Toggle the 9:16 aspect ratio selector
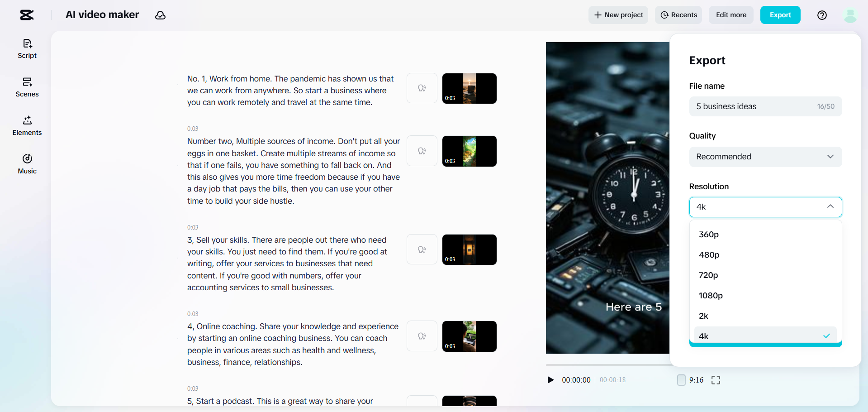 (690, 380)
